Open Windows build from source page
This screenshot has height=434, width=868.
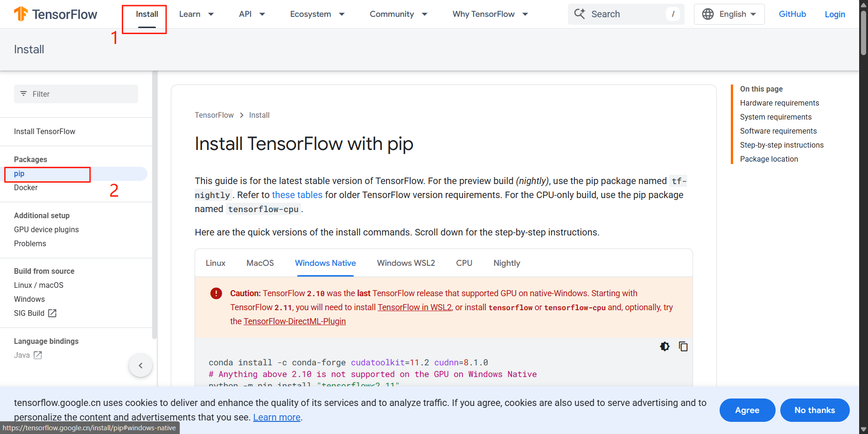[x=29, y=299]
